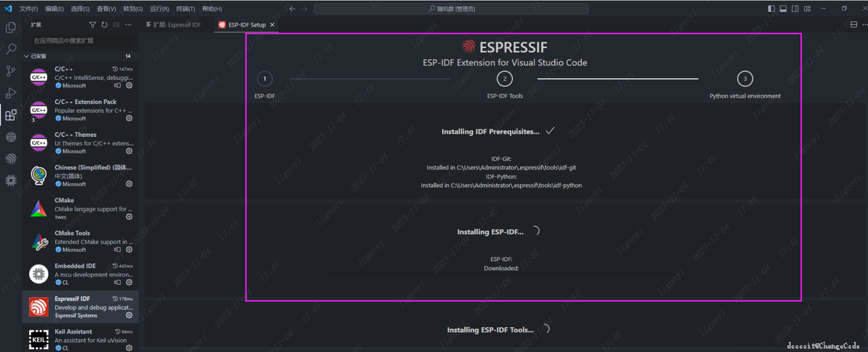Image resolution: width=868 pixels, height=352 pixels.
Task: Click the 14 installed count badge
Action: click(128, 56)
